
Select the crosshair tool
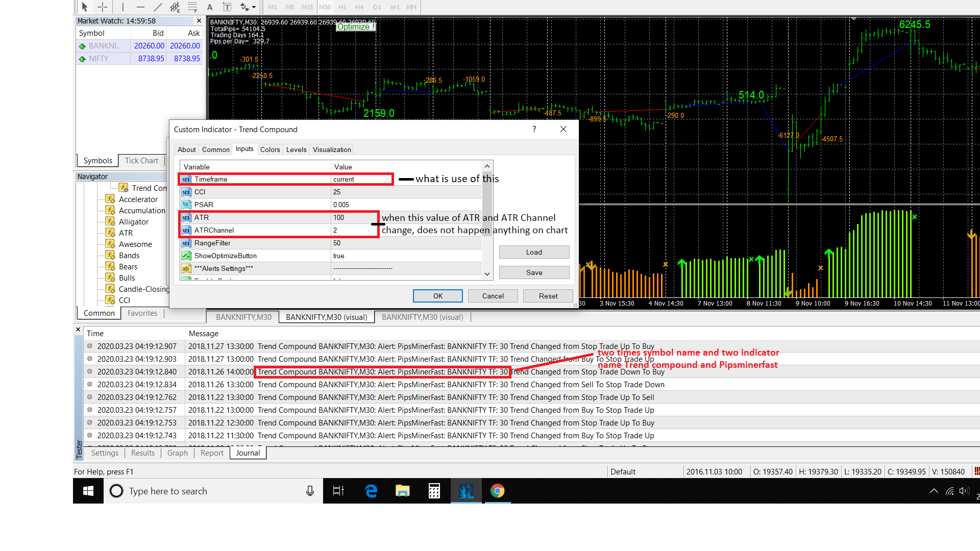click(103, 7)
